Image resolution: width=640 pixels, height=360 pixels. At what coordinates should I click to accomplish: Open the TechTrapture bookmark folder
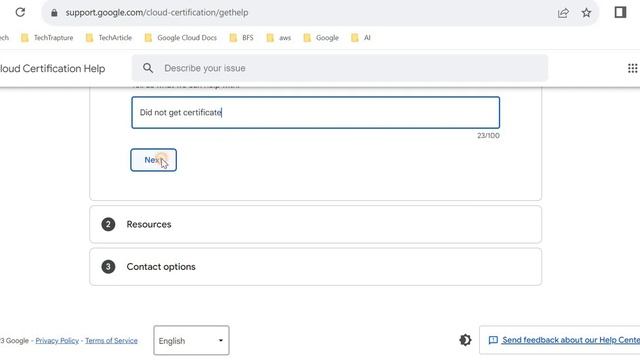pyautogui.click(x=47, y=38)
